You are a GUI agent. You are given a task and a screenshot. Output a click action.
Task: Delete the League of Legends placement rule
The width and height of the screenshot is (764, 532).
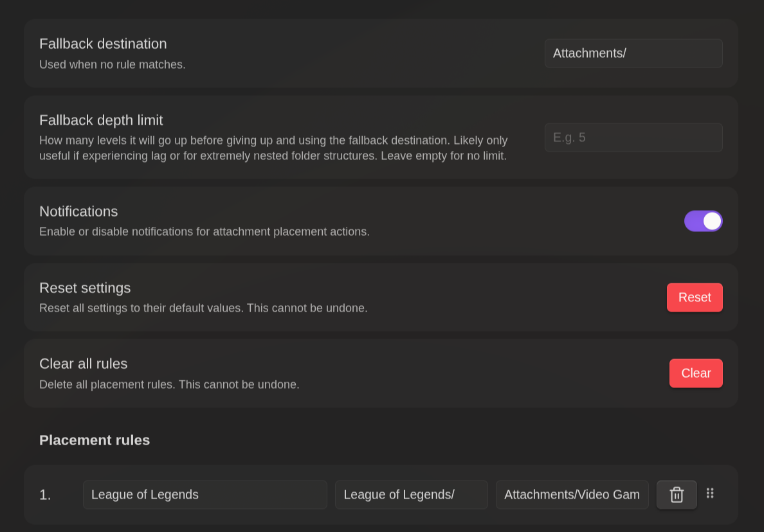click(677, 495)
